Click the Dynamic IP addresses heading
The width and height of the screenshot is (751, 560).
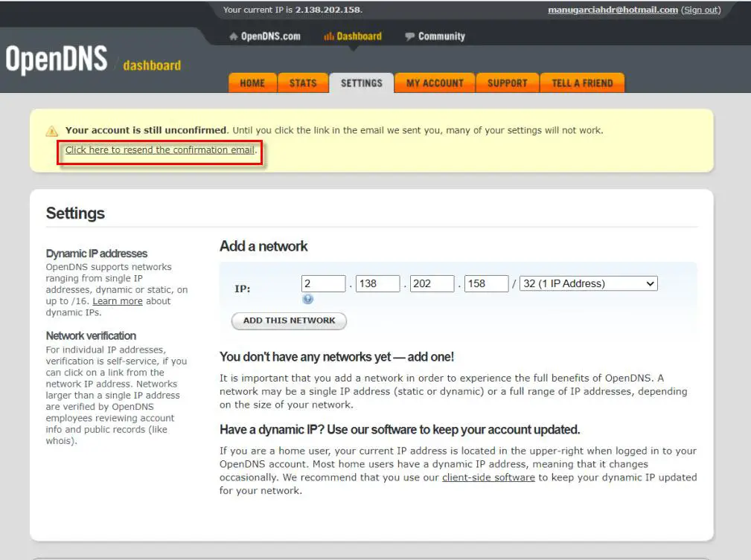coord(96,253)
